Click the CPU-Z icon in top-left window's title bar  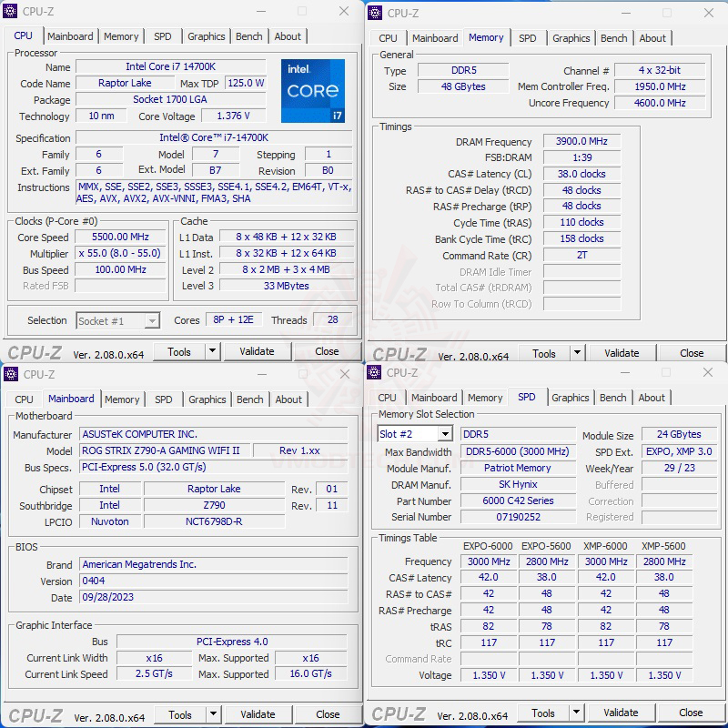point(12,12)
